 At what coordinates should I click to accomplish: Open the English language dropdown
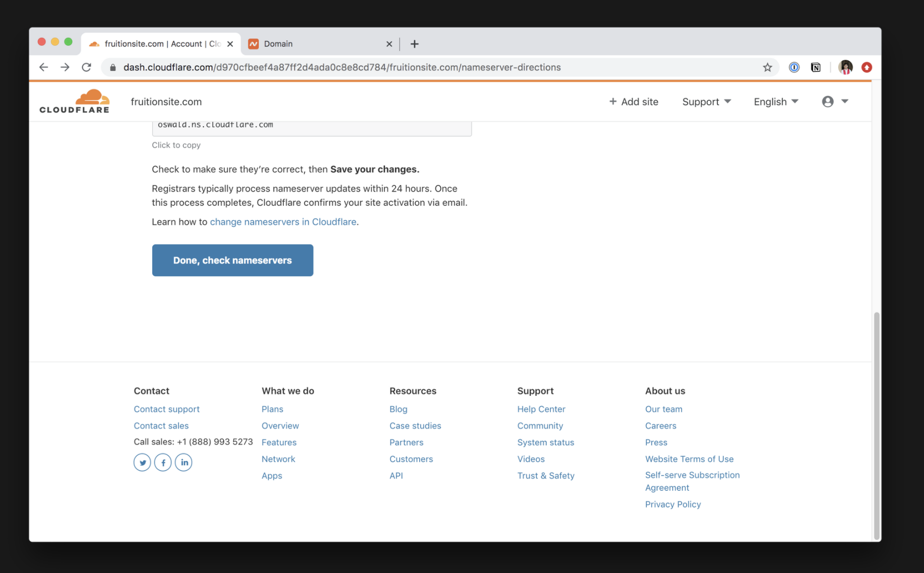775,102
